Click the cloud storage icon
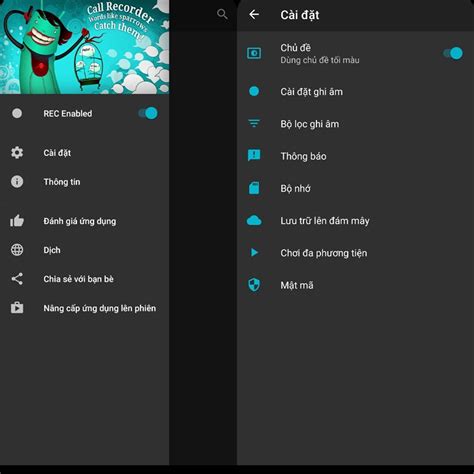The width and height of the screenshot is (474, 474). (x=254, y=220)
